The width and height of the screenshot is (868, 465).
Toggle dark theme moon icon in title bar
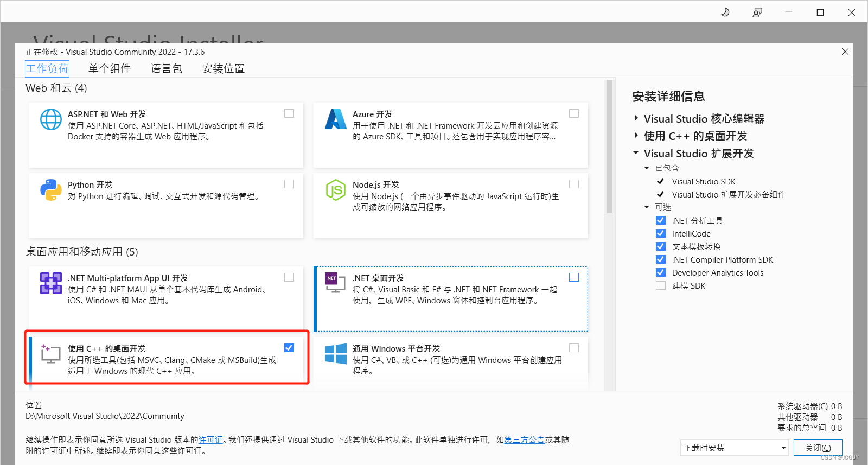[725, 12]
